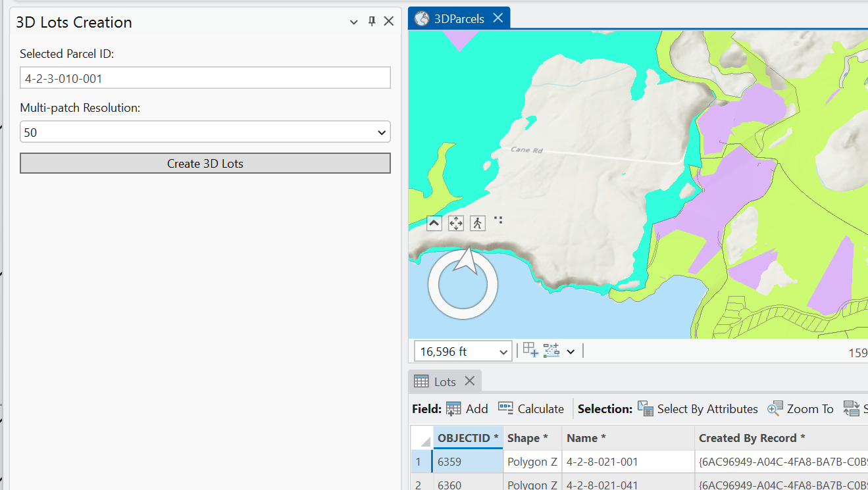Open Select By Attributes in the Lots table
868x490 pixels.
(x=698, y=408)
